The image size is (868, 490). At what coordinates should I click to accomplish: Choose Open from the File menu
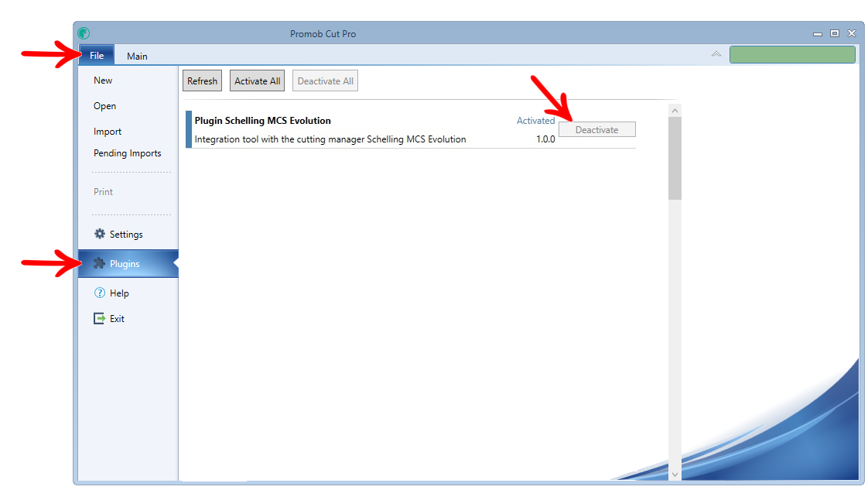pyautogui.click(x=104, y=106)
